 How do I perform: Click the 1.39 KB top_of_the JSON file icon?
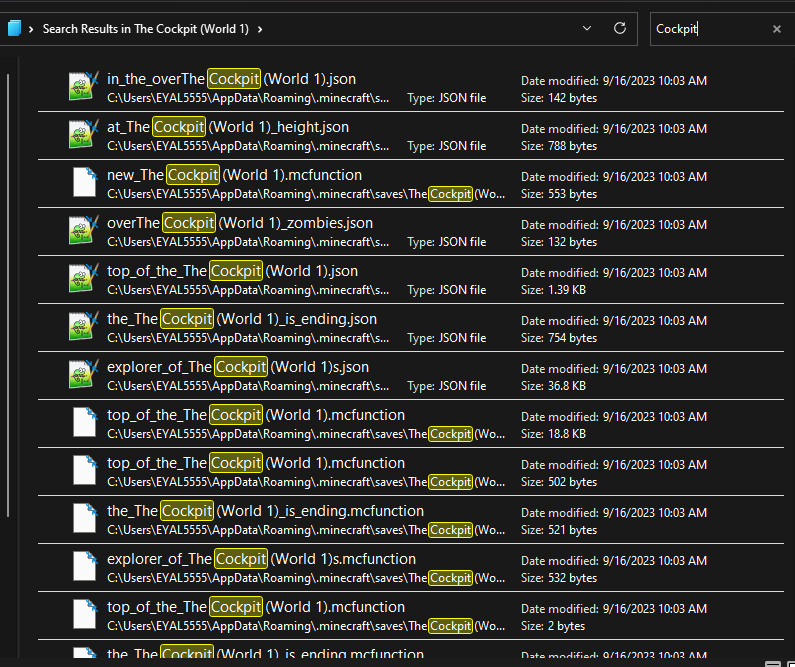(84, 278)
